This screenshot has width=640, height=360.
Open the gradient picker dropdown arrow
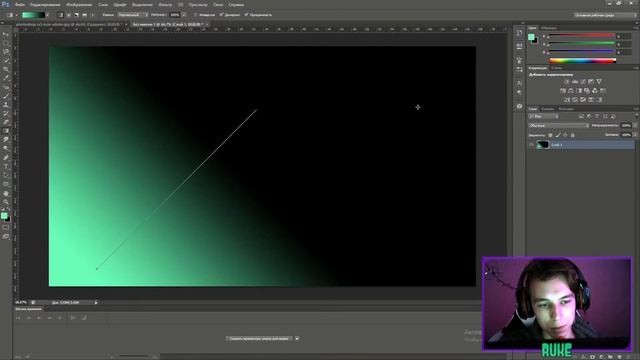point(47,15)
